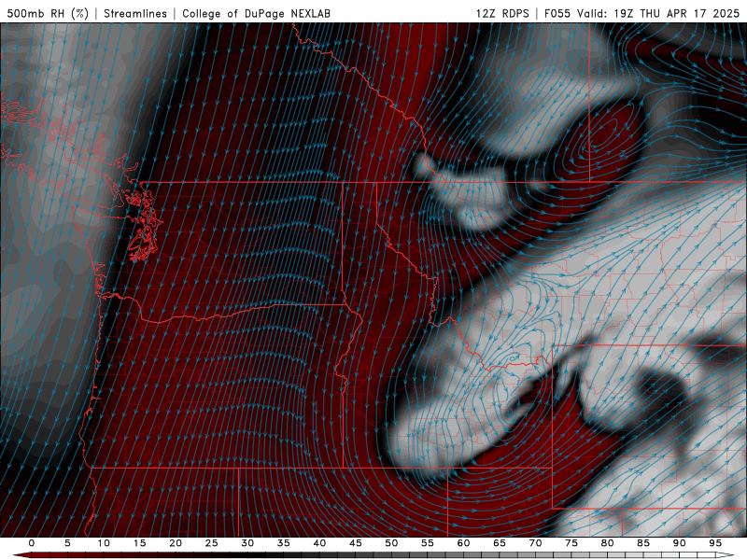
Task: Click the 'Streamlines' header label
Action: [135, 13]
